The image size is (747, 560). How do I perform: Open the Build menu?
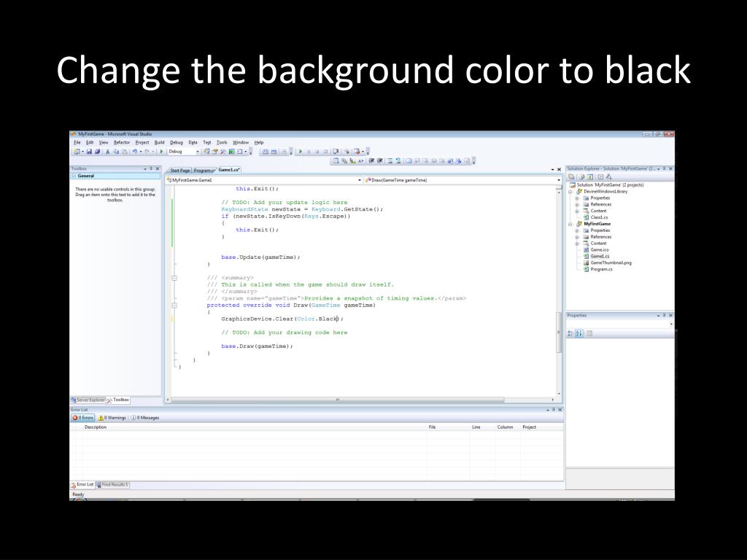tap(159, 142)
